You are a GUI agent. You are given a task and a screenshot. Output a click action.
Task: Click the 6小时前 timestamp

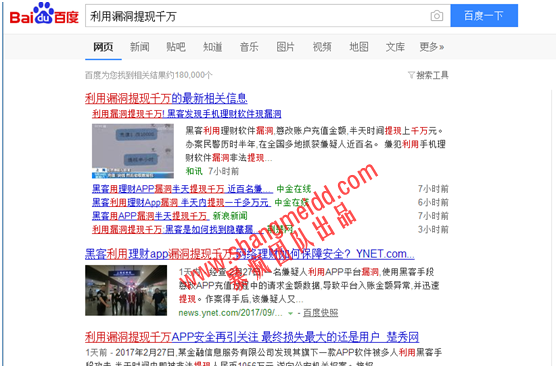click(433, 202)
